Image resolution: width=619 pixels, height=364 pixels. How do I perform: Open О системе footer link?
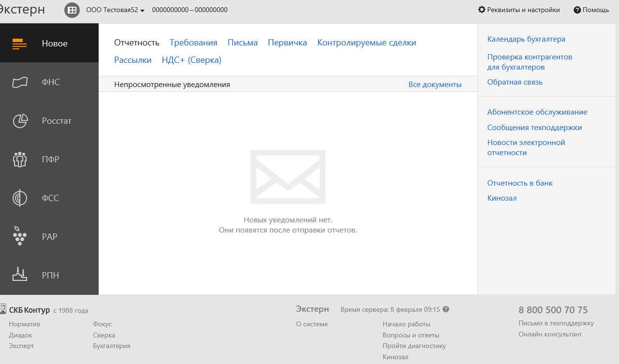click(x=312, y=324)
